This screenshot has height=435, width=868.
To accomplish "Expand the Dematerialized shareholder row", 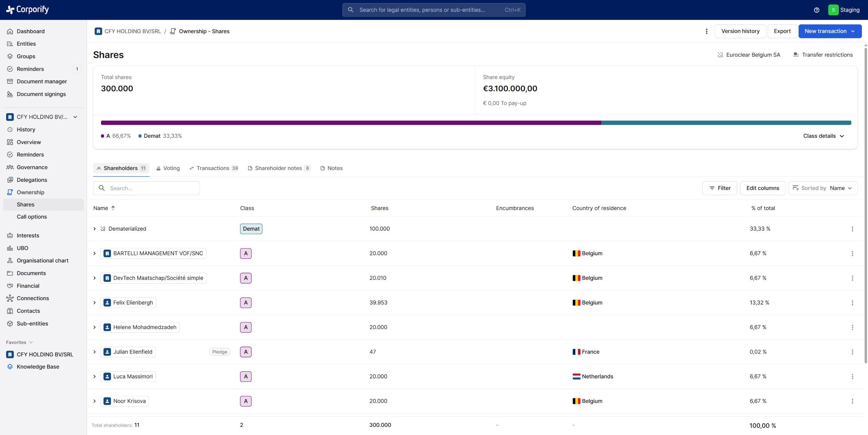I will [95, 229].
